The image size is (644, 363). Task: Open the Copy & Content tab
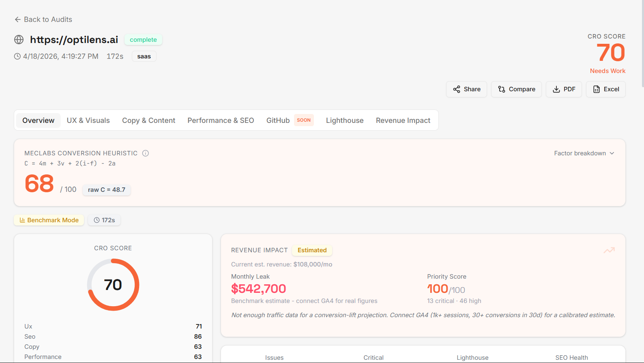tap(149, 120)
